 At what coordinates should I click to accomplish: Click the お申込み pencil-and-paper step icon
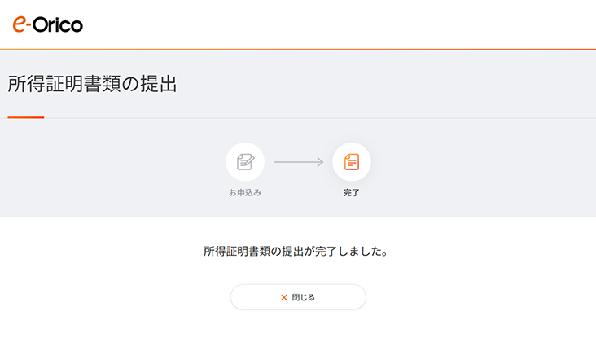246,162
